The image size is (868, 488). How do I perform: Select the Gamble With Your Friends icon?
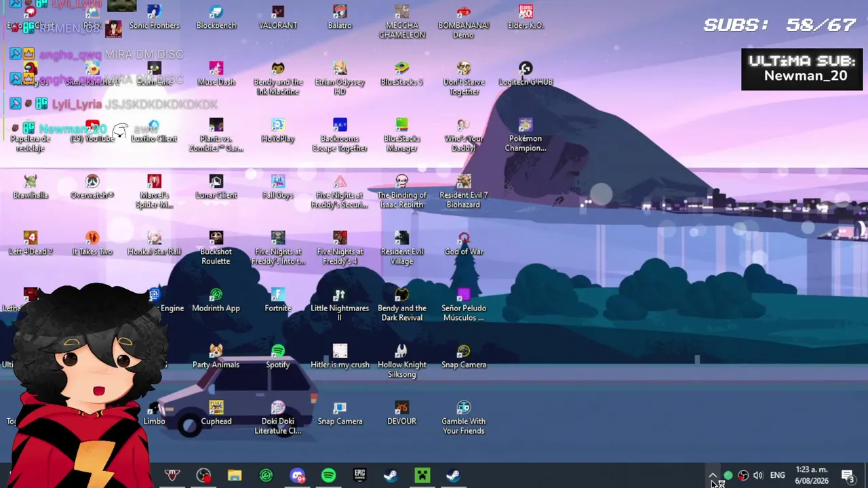pos(464,418)
